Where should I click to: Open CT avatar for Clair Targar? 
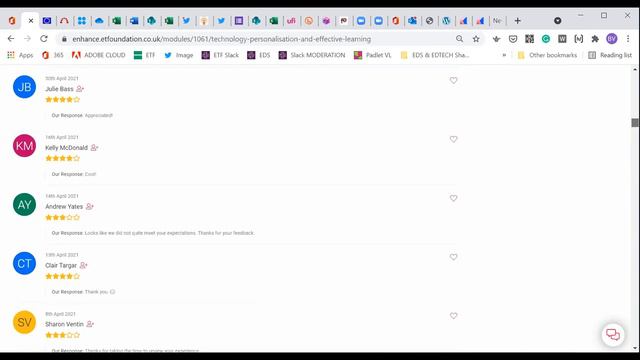coord(24,263)
